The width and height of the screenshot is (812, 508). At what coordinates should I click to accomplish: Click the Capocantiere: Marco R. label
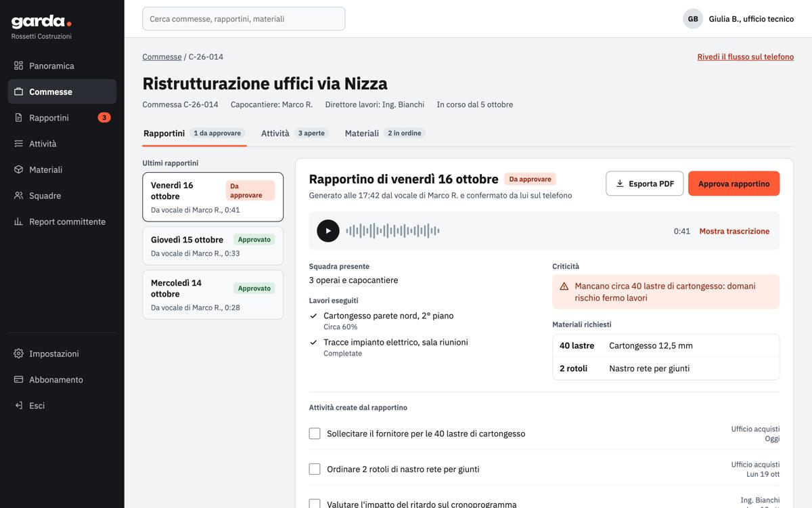click(271, 104)
